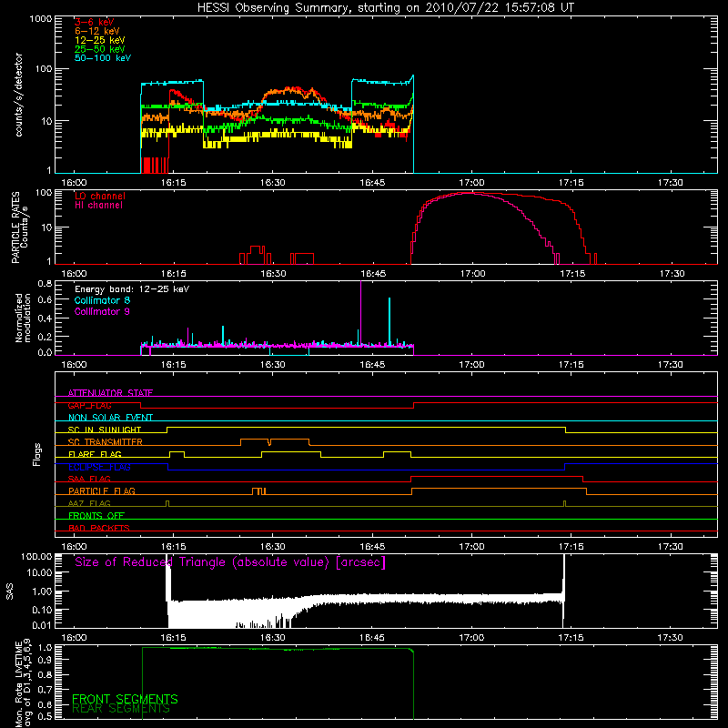This screenshot has height=728, width=728.
Task: Click the ATTENUATOR STATE flag label
Action: point(110,393)
